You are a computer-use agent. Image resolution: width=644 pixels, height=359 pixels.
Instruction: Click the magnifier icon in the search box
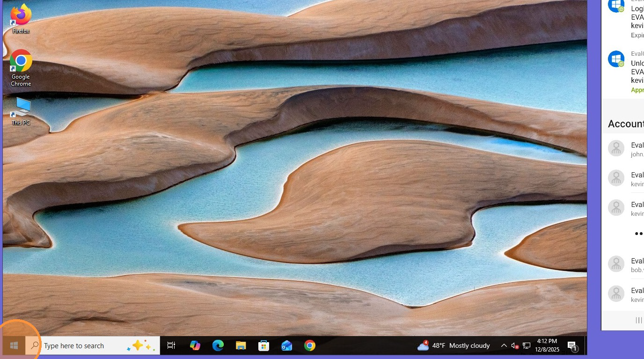[x=35, y=345]
